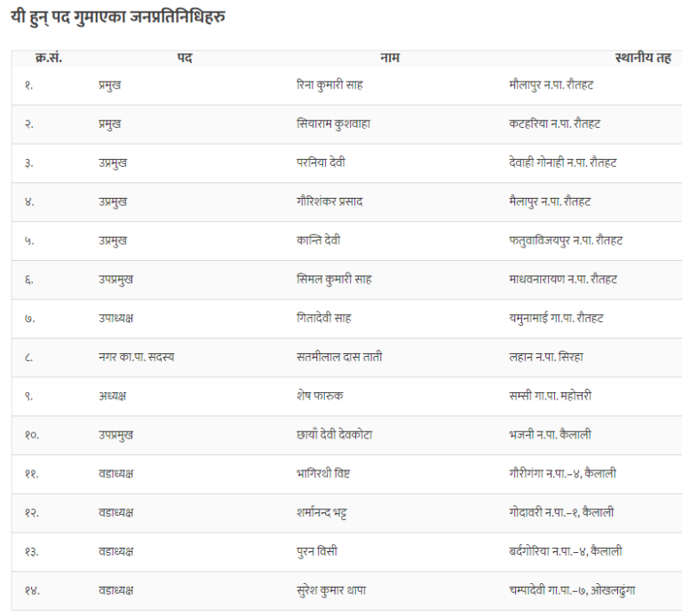The image size is (682, 616).
Task: Click the उपाध्यक्ष position cell
Action: (115, 319)
